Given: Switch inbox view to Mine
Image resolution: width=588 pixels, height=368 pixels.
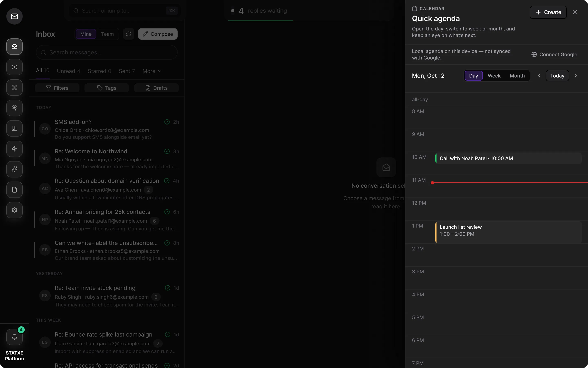Looking at the screenshot, I should (86, 34).
